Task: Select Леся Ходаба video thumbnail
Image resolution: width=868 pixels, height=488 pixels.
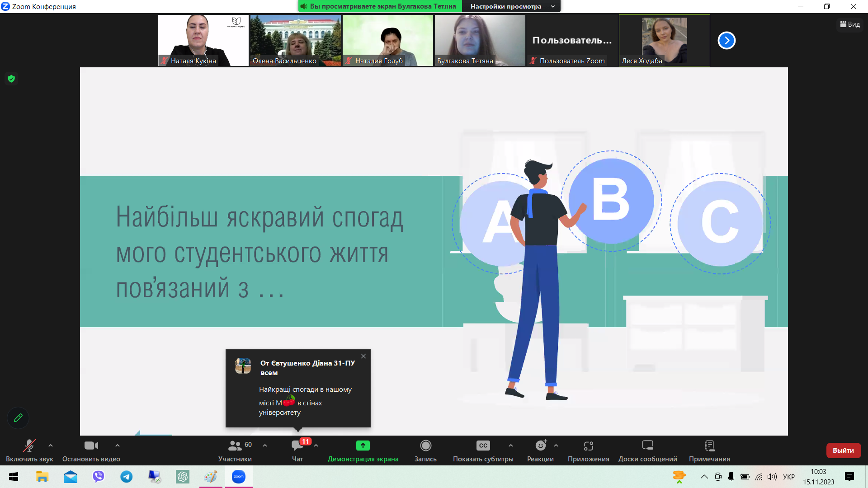Action: point(664,41)
